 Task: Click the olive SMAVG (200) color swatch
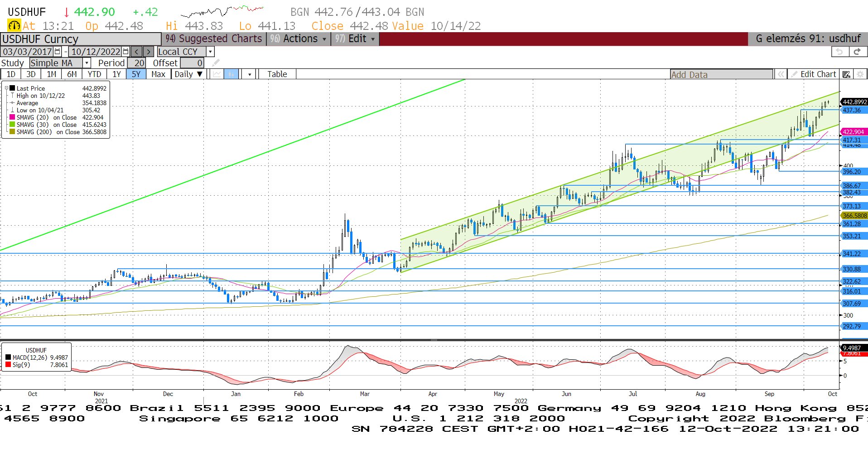pyautogui.click(x=12, y=132)
